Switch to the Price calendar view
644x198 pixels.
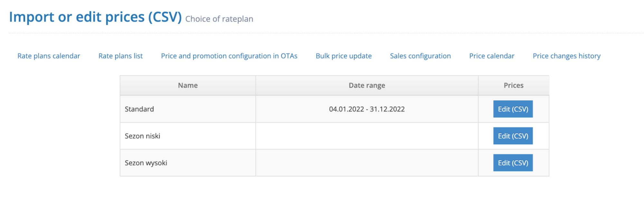coord(492,56)
